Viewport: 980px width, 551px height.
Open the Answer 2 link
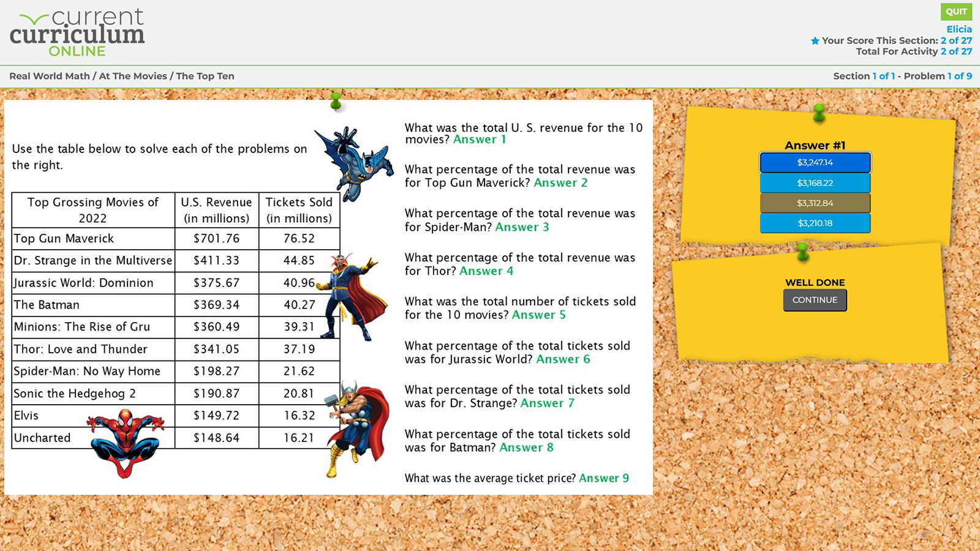point(560,183)
